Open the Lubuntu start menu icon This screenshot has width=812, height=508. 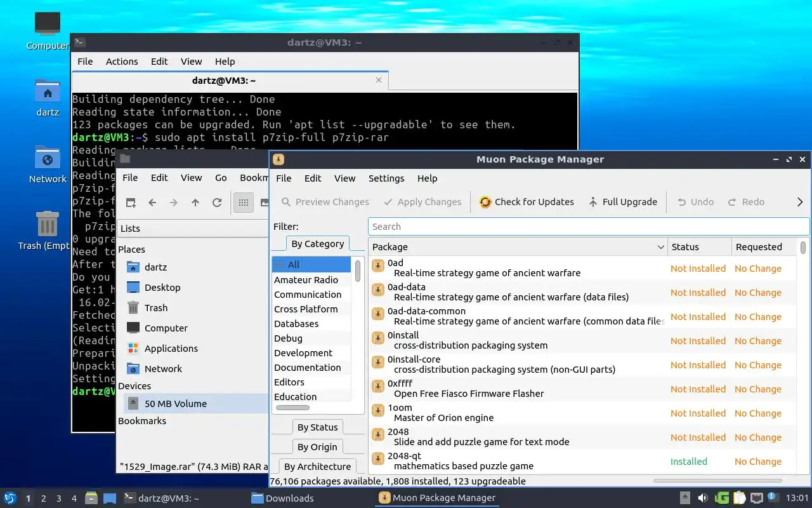click(10, 498)
